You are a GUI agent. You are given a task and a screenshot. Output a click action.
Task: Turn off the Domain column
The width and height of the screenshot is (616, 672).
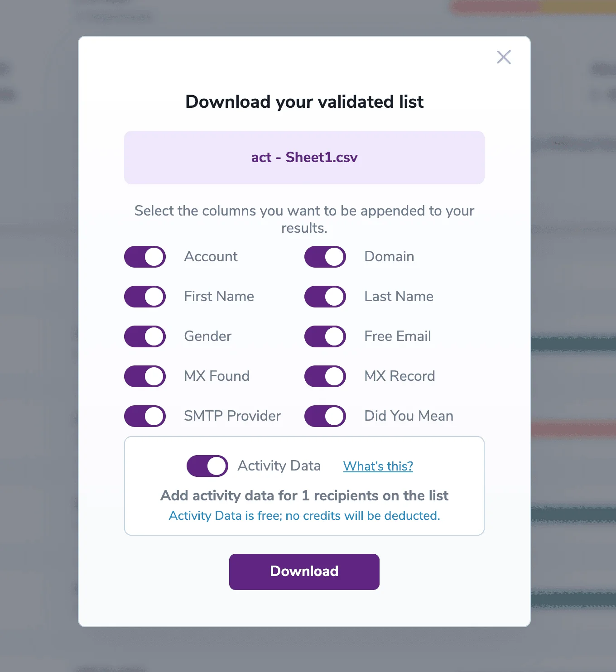[x=325, y=256]
